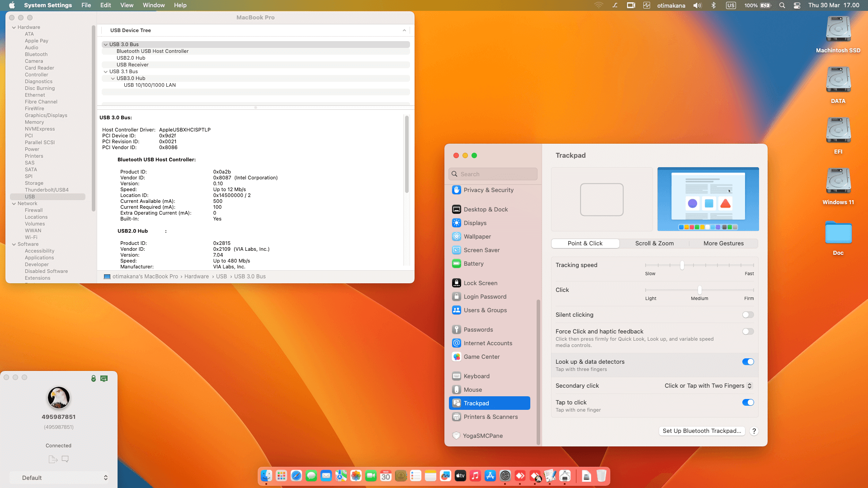The width and height of the screenshot is (868, 488).
Task: Click the System Settings search field
Action: pos(493,174)
